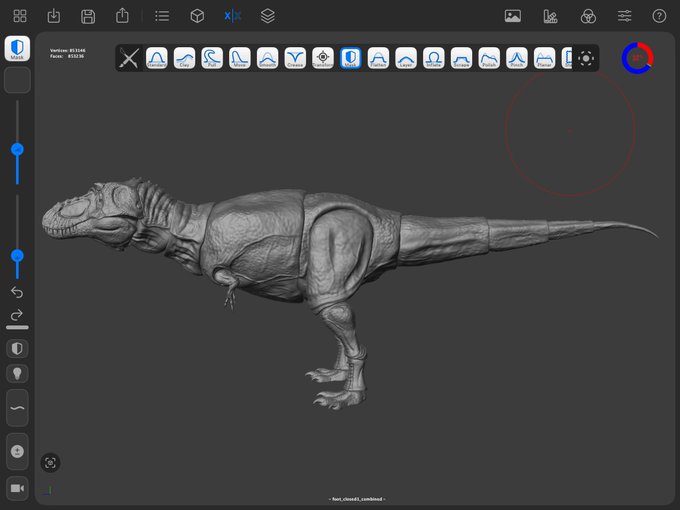
Task: Select the Smooth brush
Action: click(268, 58)
